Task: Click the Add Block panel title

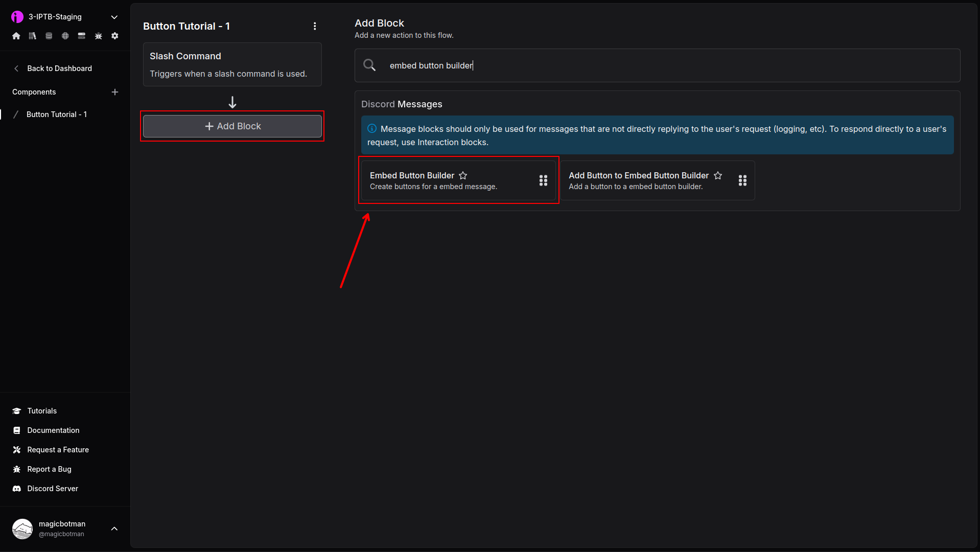Action: pos(379,23)
